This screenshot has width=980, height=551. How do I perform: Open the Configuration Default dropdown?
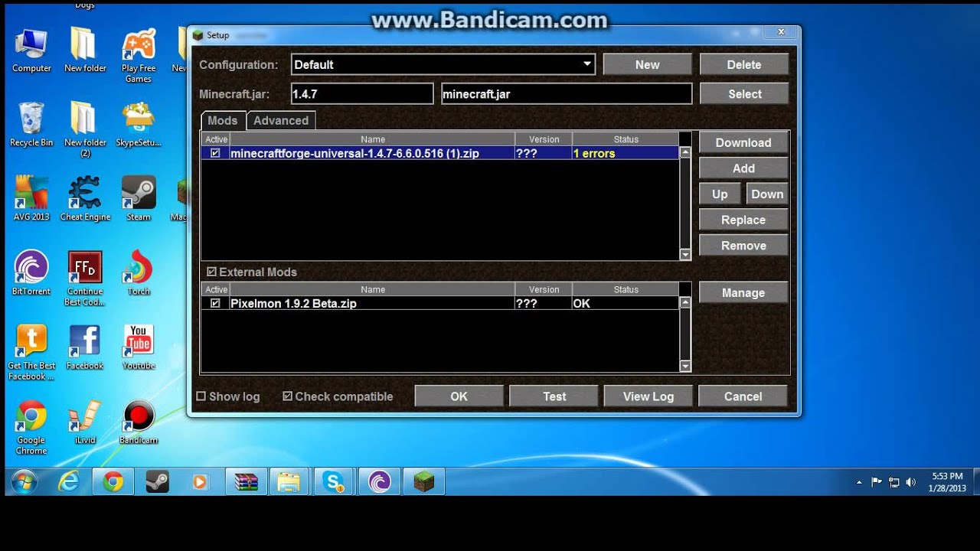[443, 64]
